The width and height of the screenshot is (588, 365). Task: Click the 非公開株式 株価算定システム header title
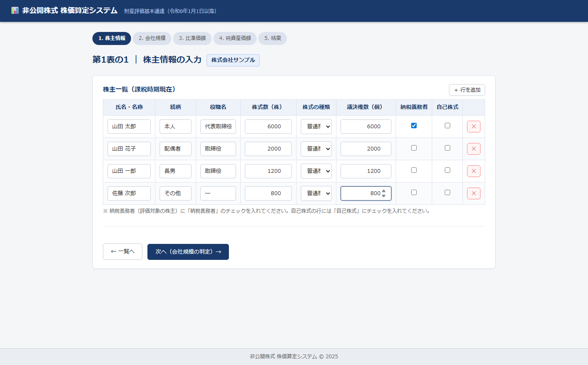click(x=70, y=11)
